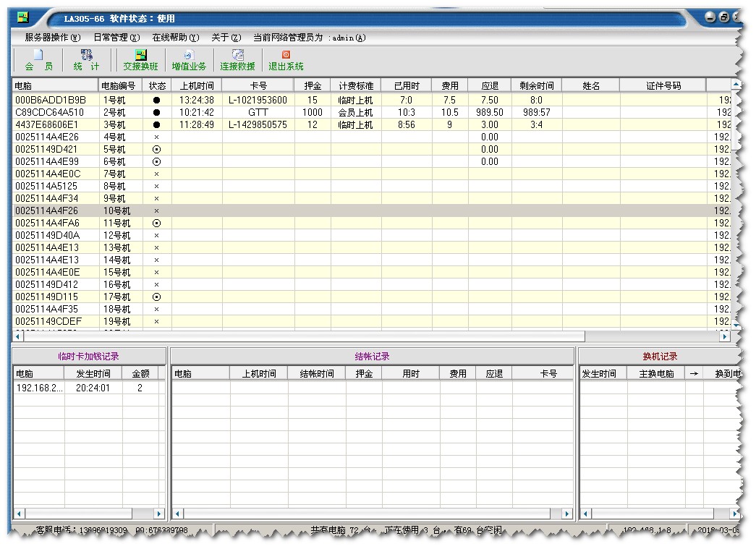Click the × status of 4号机
The width and height of the screenshot is (756, 549).
pos(156,137)
